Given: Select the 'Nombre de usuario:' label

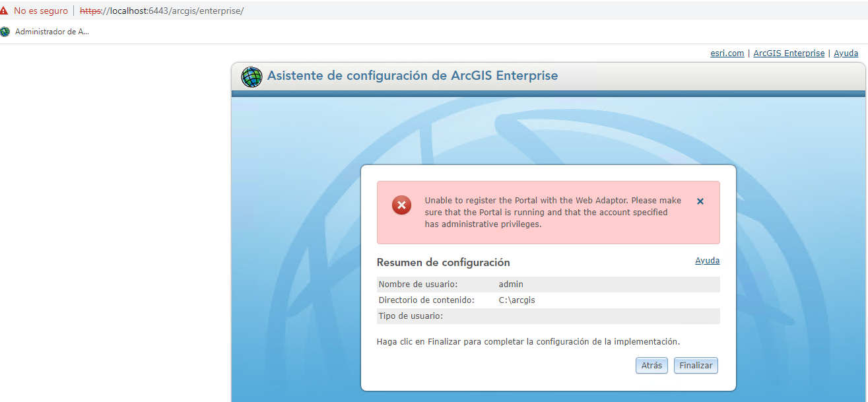Looking at the screenshot, I should pyautogui.click(x=418, y=284).
